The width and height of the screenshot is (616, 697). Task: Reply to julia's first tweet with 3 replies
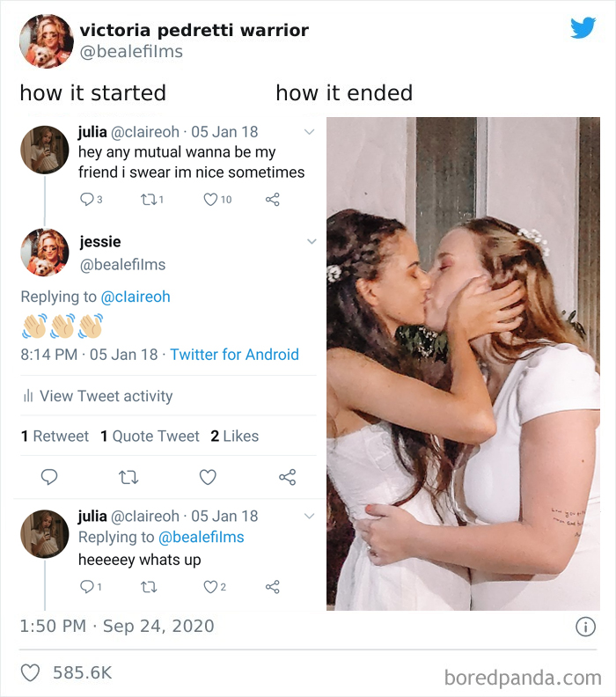click(86, 200)
